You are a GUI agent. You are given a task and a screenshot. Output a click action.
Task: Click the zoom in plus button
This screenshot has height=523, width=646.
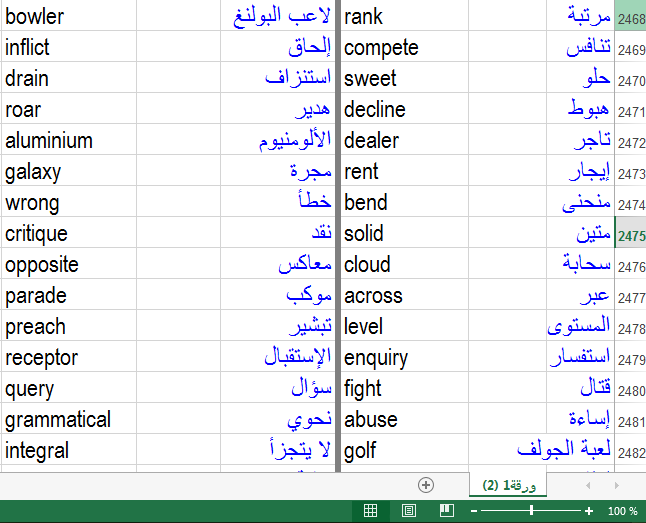[589, 511]
